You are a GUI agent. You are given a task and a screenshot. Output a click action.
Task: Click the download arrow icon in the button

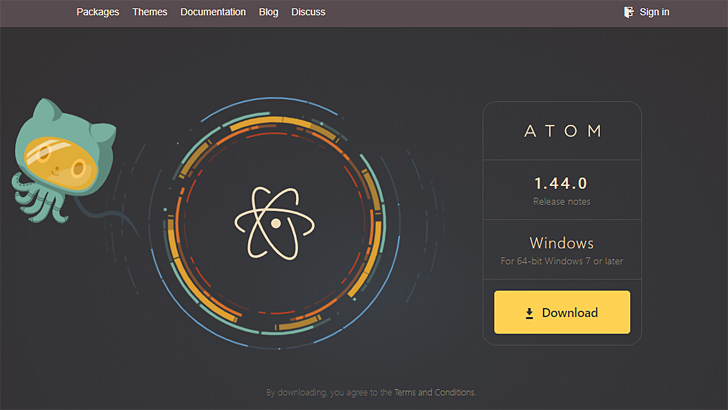(x=529, y=313)
